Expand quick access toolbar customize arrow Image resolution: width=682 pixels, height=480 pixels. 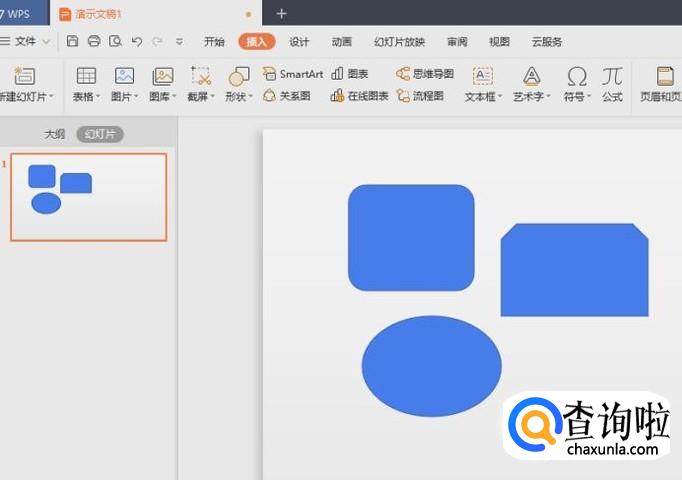click(179, 42)
